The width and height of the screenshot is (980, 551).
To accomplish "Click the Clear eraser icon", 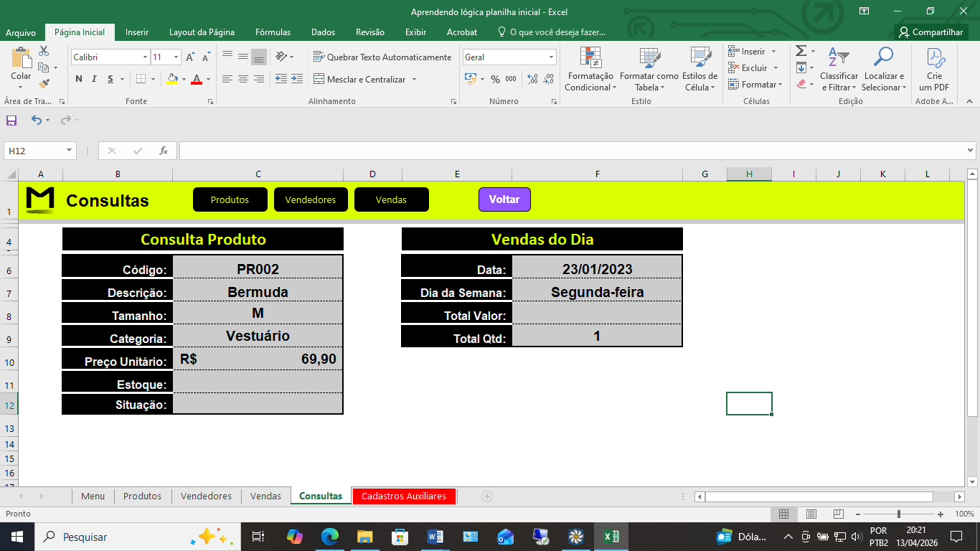I will pos(801,84).
